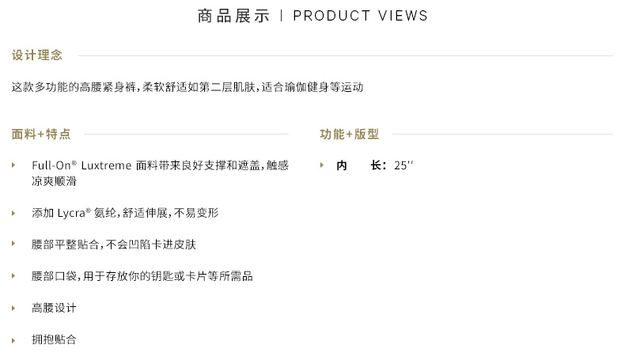
Task: Click the 拥抱贴合 feature text
Action: 54,339
